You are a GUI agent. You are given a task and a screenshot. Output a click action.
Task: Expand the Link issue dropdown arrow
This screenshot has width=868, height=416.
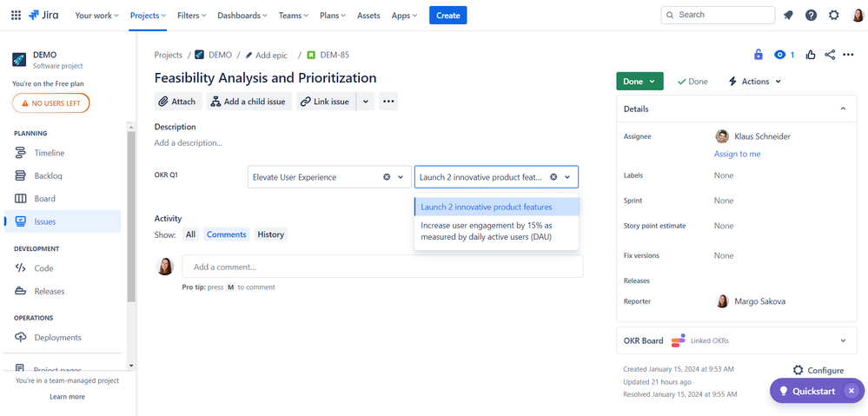pos(365,102)
